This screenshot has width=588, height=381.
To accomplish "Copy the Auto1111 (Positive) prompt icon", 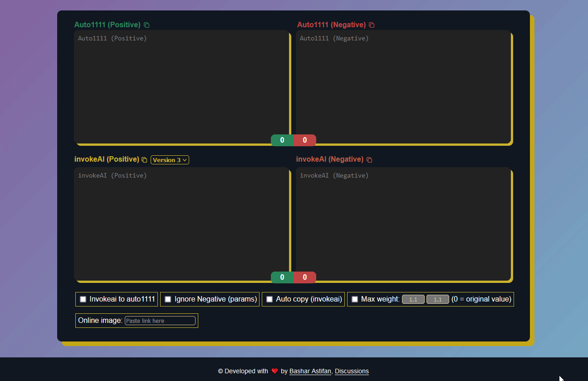I will (x=147, y=25).
